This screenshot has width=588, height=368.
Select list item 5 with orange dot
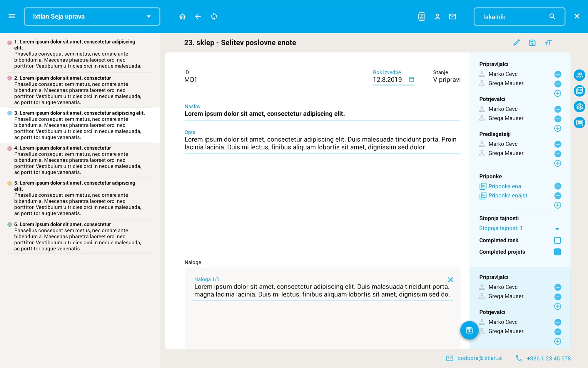[x=80, y=198]
